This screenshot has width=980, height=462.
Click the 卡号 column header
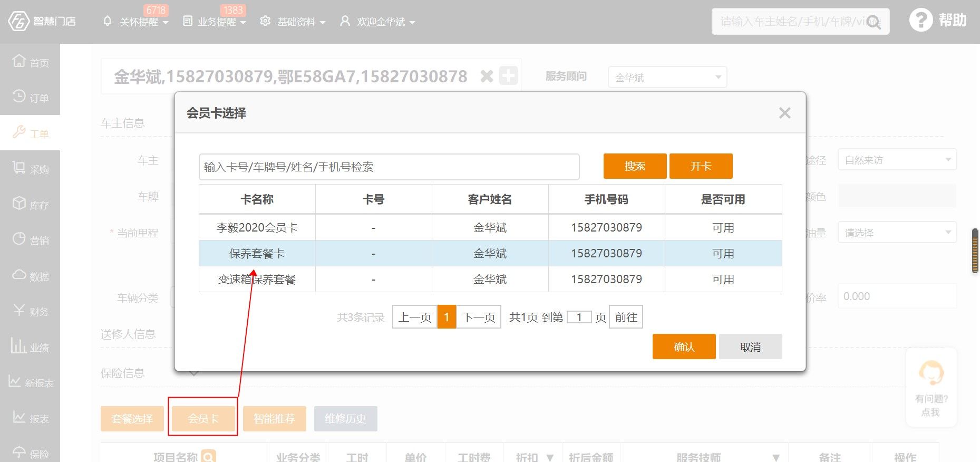click(373, 199)
